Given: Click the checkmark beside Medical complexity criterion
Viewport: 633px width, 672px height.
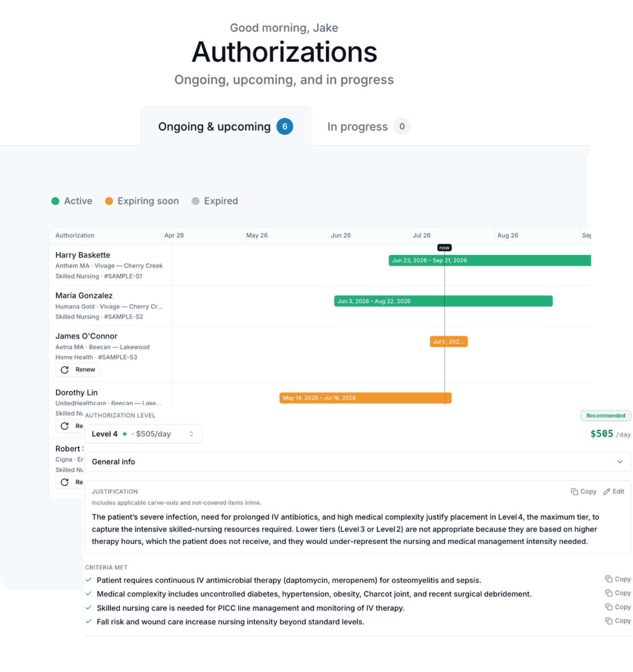Looking at the screenshot, I should point(88,594).
